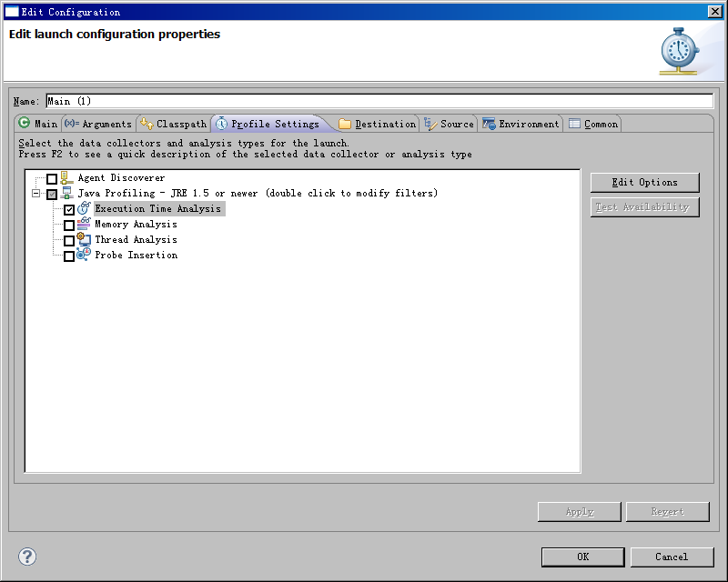Enable the Thread Analysis checkbox
Image resolution: width=728 pixels, height=582 pixels.
69,240
